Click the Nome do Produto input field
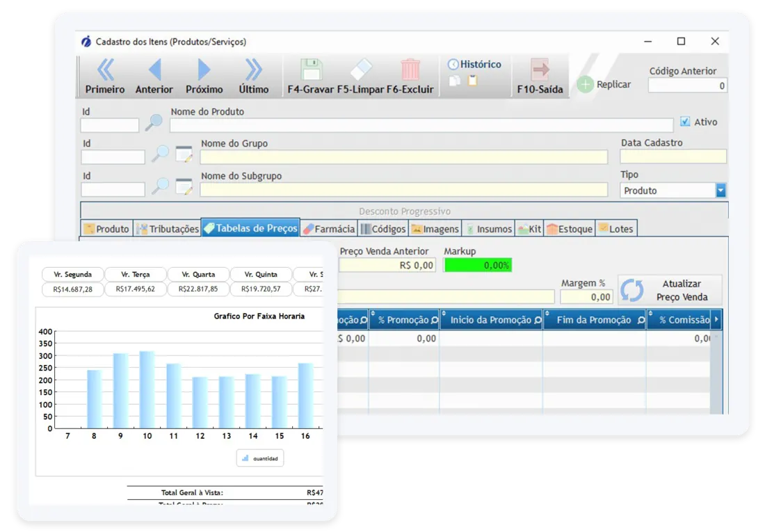 click(x=421, y=125)
